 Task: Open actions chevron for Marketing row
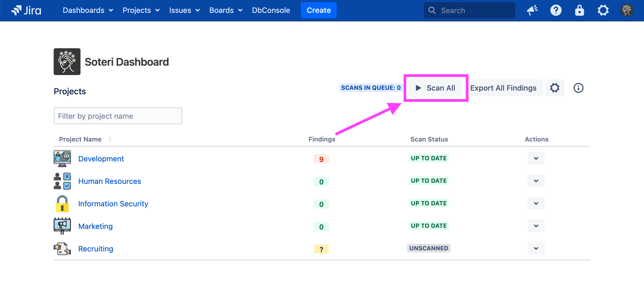(x=536, y=226)
